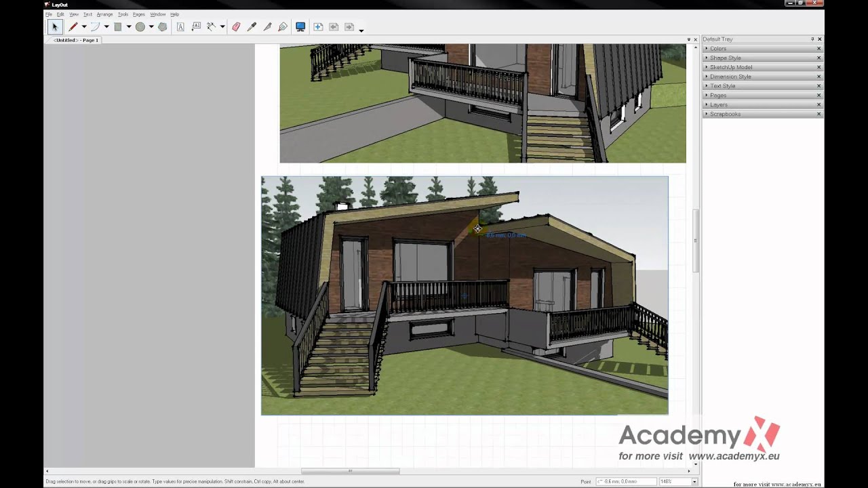
Task: Open the Line tool dropdown arrow
Action: pyautogui.click(x=84, y=27)
